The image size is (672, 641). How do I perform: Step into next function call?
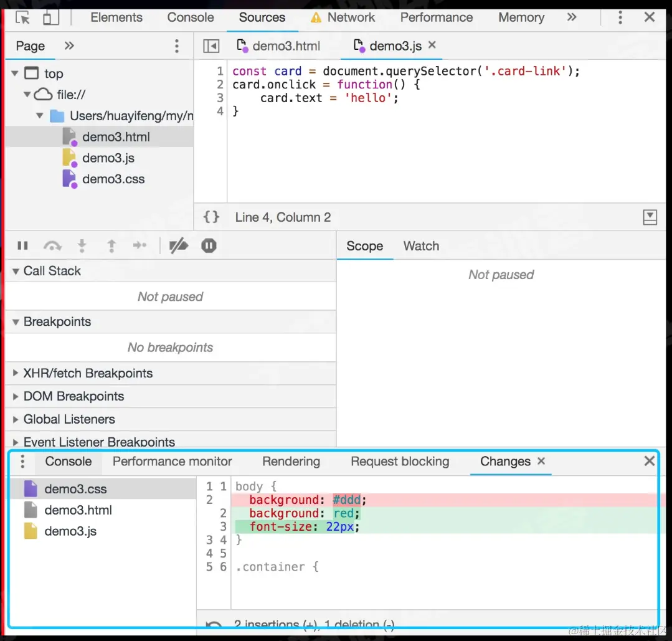pyautogui.click(x=82, y=245)
